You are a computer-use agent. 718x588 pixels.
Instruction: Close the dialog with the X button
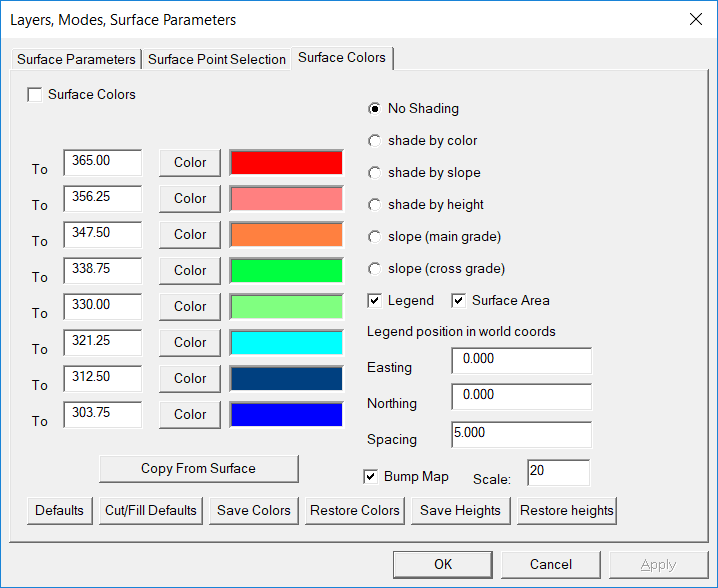(696, 19)
